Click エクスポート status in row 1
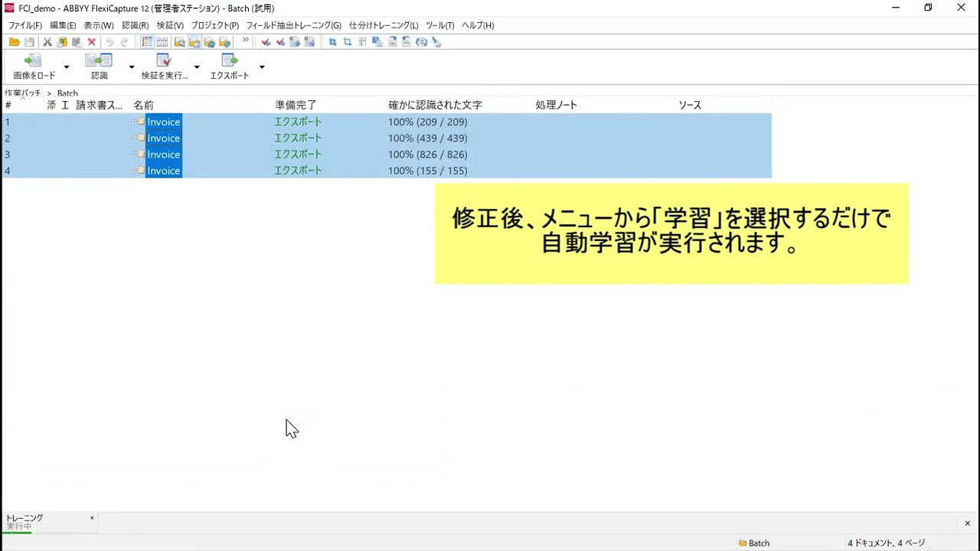The width and height of the screenshot is (980, 551). (x=298, y=122)
